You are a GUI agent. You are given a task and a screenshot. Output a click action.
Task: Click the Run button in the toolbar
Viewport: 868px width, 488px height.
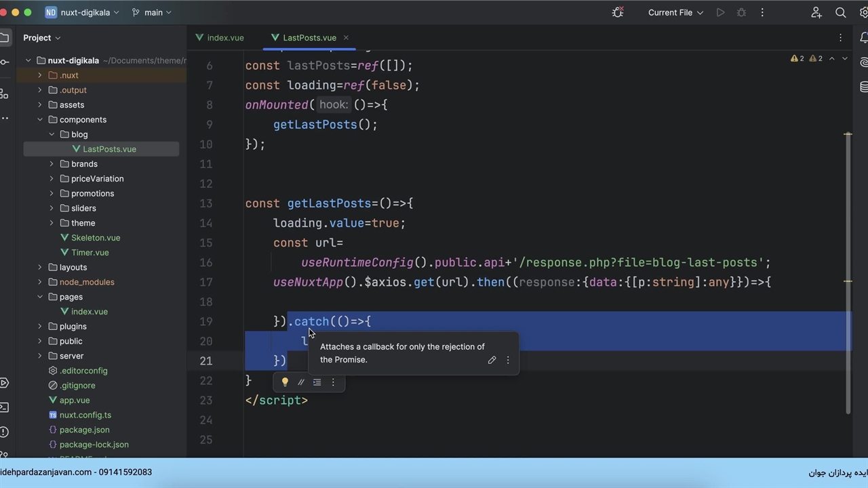point(720,12)
